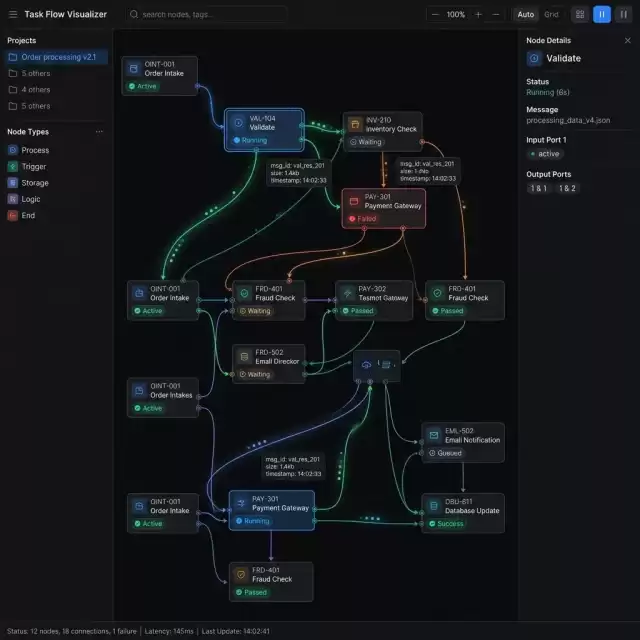Click the Last Update: 14:02:41 entry
Image resolution: width=640 pixels, height=640 pixels.
(236, 631)
